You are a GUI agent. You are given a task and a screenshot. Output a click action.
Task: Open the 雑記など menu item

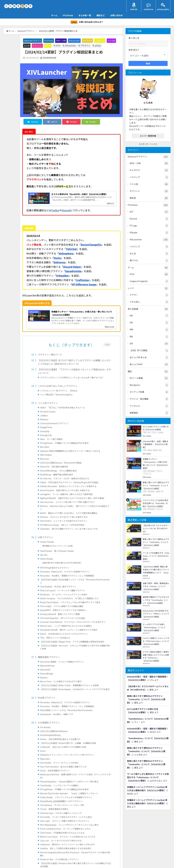pos(101,15)
